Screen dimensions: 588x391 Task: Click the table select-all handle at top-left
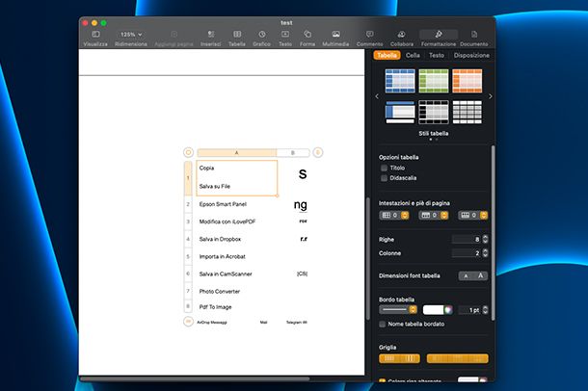(x=188, y=152)
